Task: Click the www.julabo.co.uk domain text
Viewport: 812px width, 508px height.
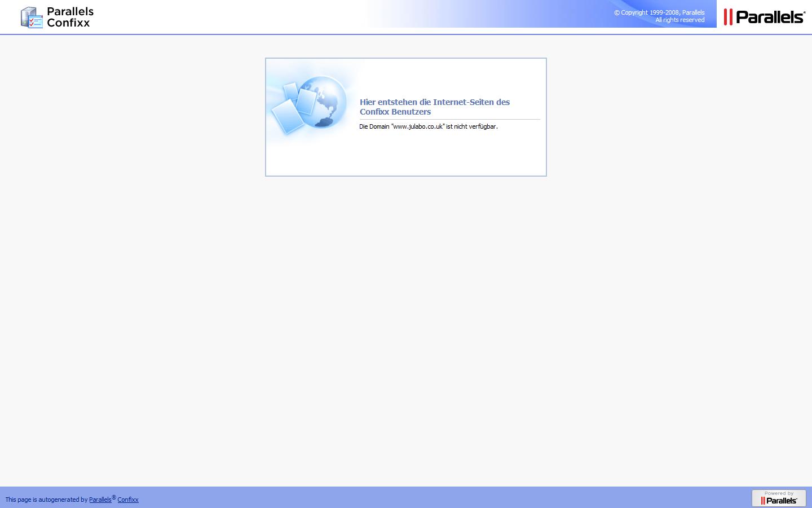Action: pyautogui.click(x=418, y=126)
